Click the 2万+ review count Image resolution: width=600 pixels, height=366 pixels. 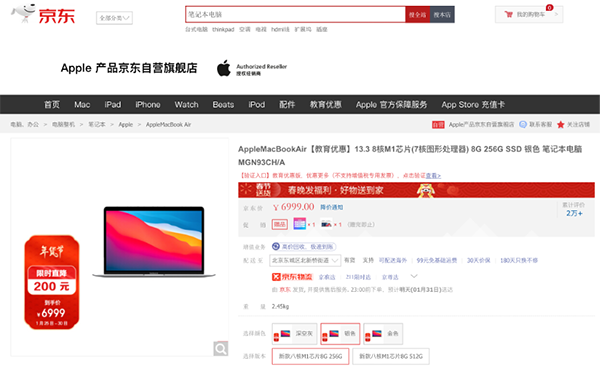pos(574,213)
